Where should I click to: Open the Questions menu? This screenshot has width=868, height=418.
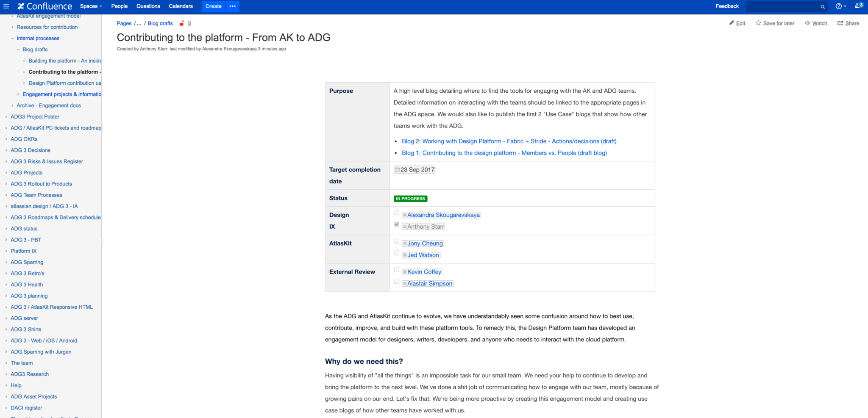point(148,6)
